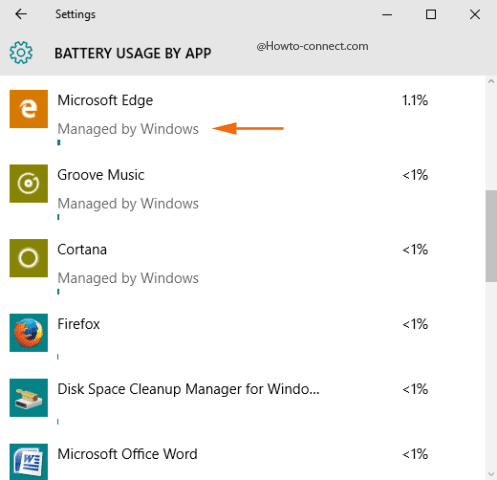
Task: Click Managed by Windows under Cortana
Action: point(128,279)
